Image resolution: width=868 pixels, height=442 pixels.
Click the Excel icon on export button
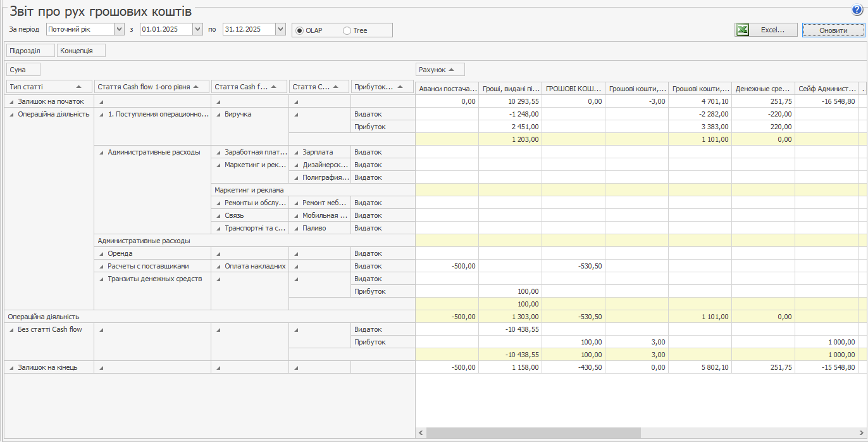tap(743, 30)
